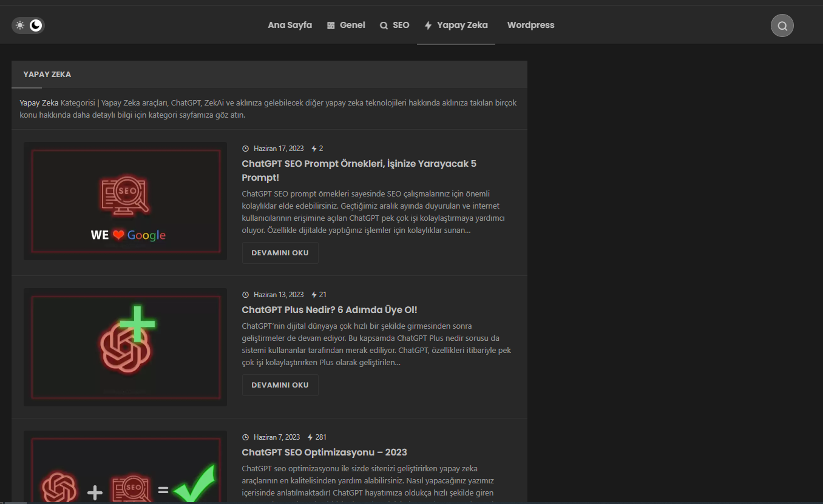
Task: Open the search button in the header
Action: pyautogui.click(x=782, y=25)
